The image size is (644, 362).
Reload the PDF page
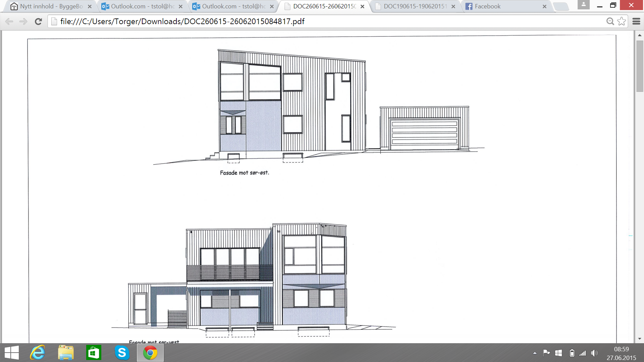pos(38,21)
